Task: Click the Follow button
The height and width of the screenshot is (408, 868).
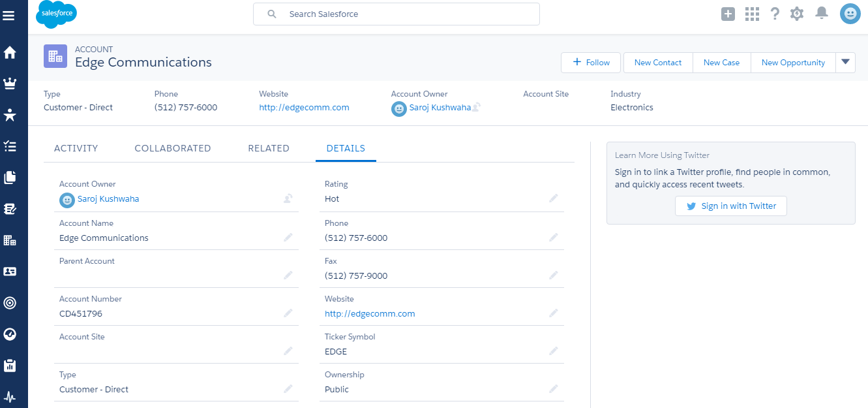Action: coord(591,63)
